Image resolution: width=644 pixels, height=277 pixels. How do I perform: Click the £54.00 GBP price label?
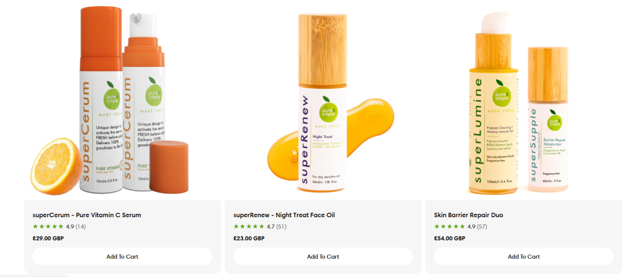[x=449, y=238]
